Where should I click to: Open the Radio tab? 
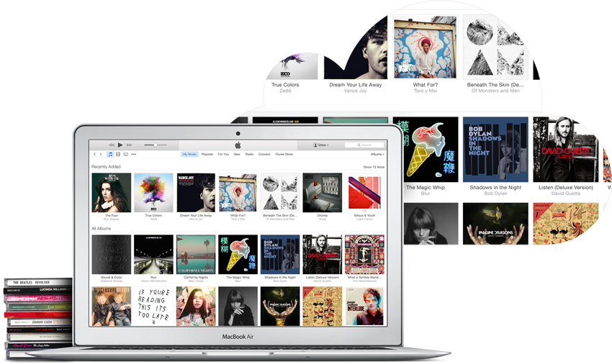tap(249, 155)
